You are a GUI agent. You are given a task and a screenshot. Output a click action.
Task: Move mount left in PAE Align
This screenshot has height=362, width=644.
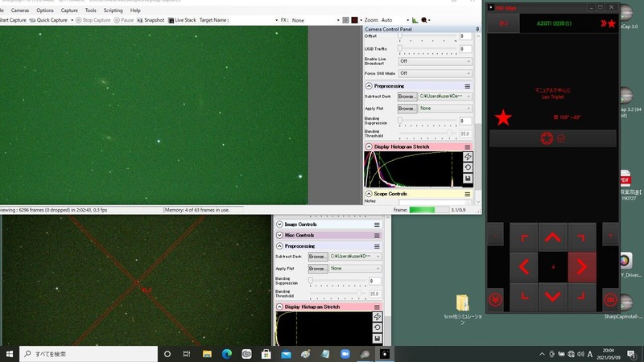pyautogui.click(x=524, y=267)
